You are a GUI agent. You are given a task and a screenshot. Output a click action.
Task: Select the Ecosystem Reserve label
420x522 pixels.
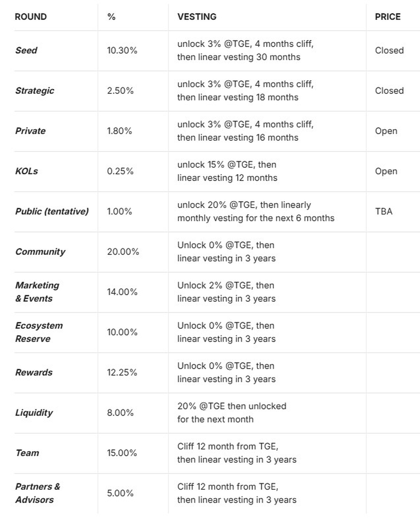tap(39, 332)
